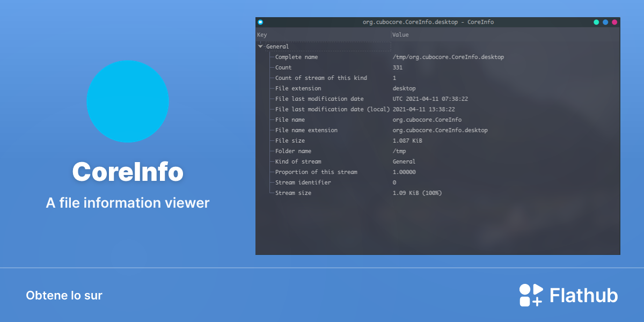The image size is (644, 322).
Task: Select the Proportion of this stream row
Action: pyautogui.click(x=438, y=172)
